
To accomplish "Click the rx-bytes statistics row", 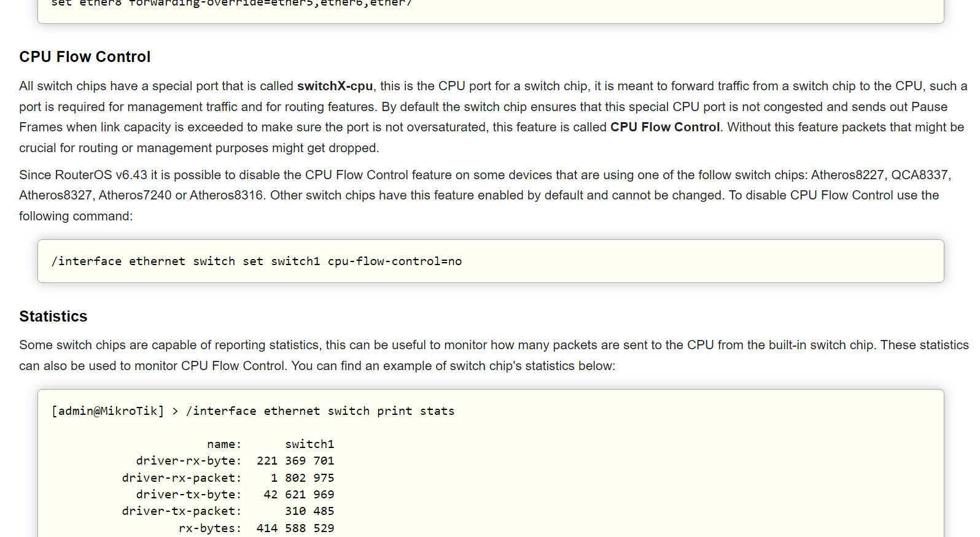I will [x=256, y=528].
